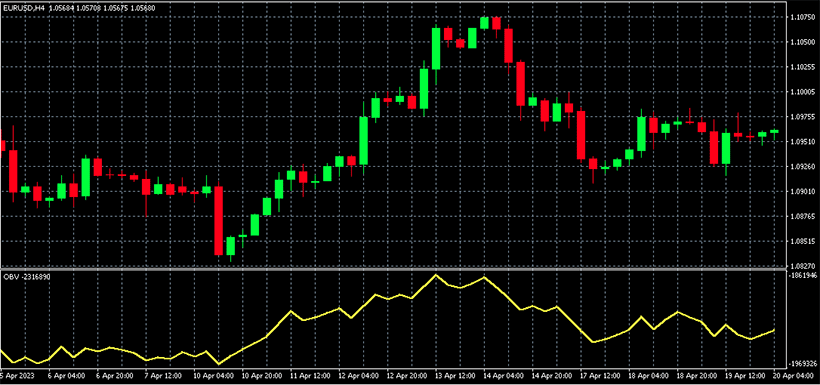820x385 pixels.
Task: Click the 1.08515 price scale label
Action: point(803,241)
